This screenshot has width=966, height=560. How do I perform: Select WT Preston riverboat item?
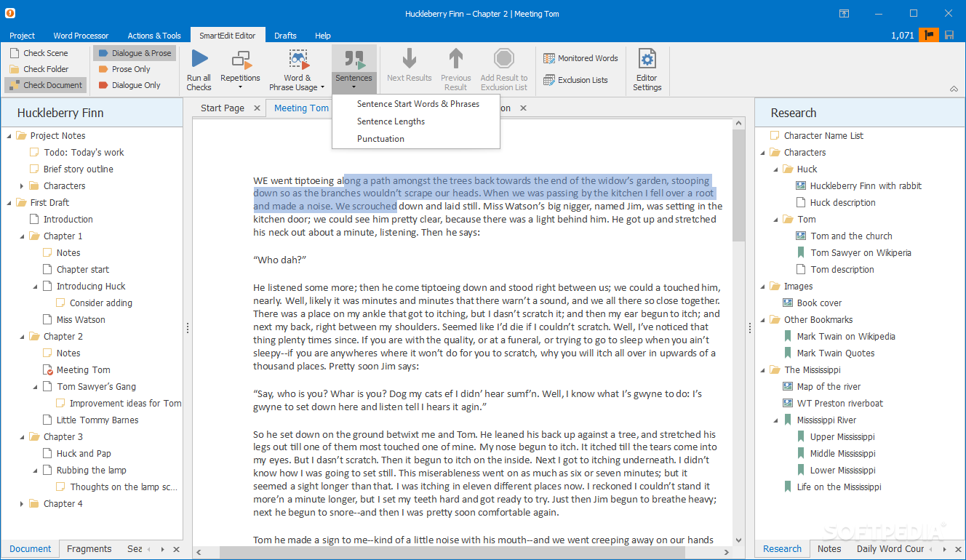pyautogui.click(x=833, y=404)
